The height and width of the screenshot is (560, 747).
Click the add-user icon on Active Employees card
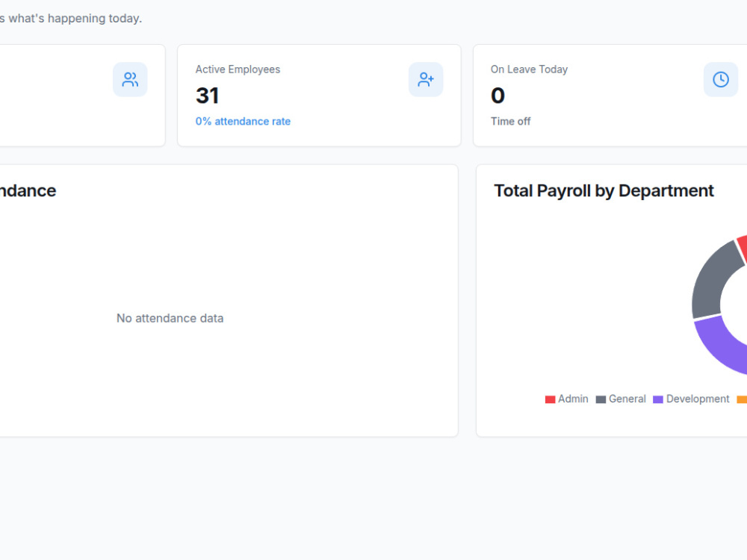click(x=426, y=80)
